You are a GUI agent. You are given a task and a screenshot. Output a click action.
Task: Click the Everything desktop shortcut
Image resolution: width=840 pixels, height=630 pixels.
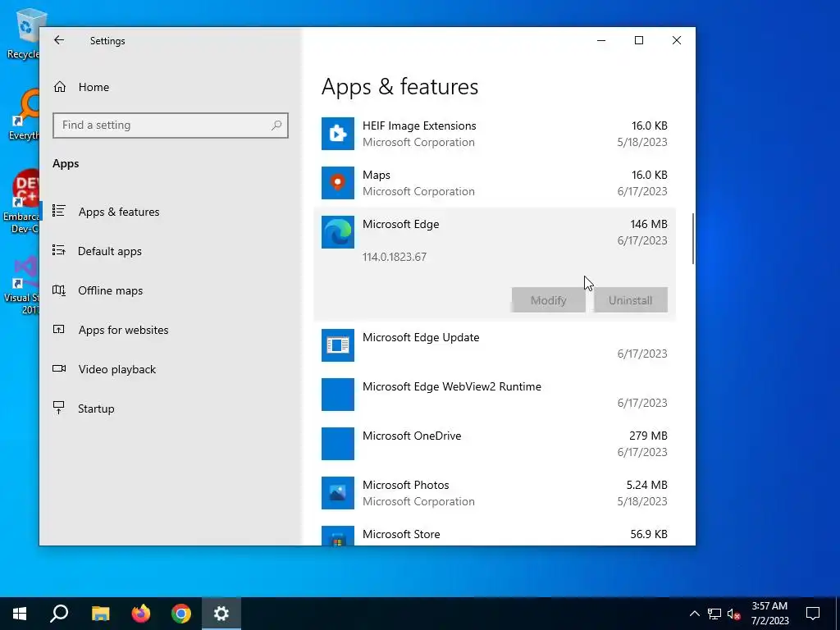[24, 115]
